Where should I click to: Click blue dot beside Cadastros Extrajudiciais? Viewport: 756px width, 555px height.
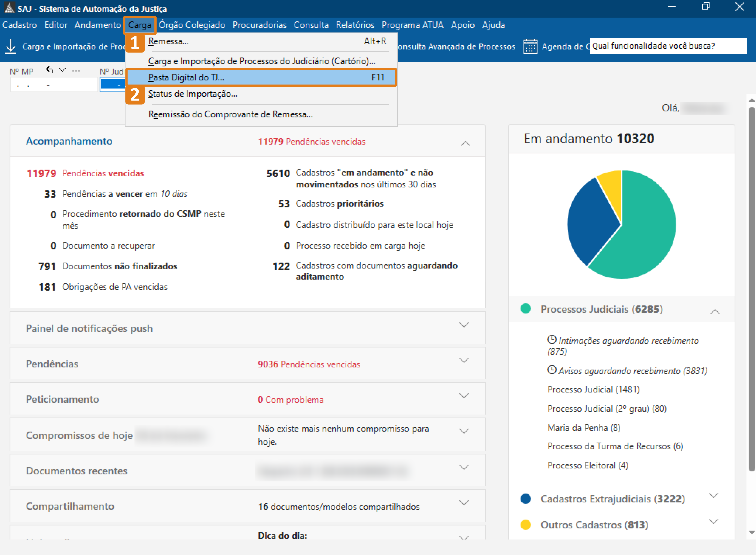525,499
